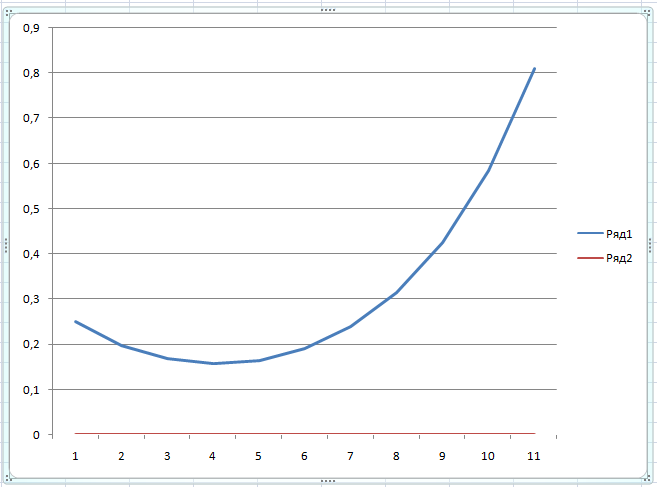Click the red Ряд2 legend line swatch
This screenshot has width=657, height=487.
click(590, 258)
